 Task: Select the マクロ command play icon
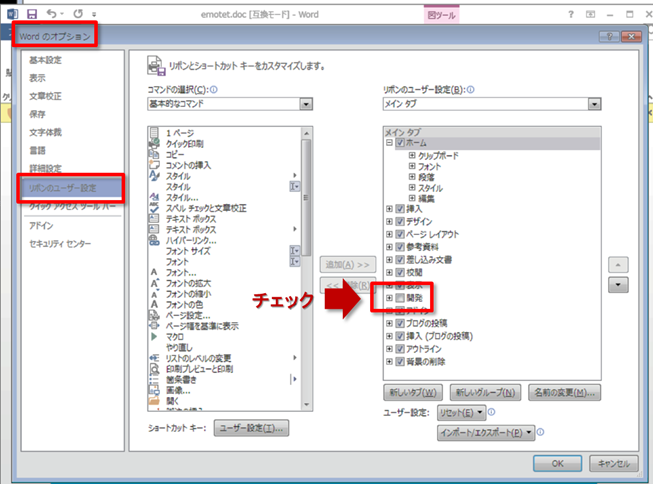tap(154, 337)
